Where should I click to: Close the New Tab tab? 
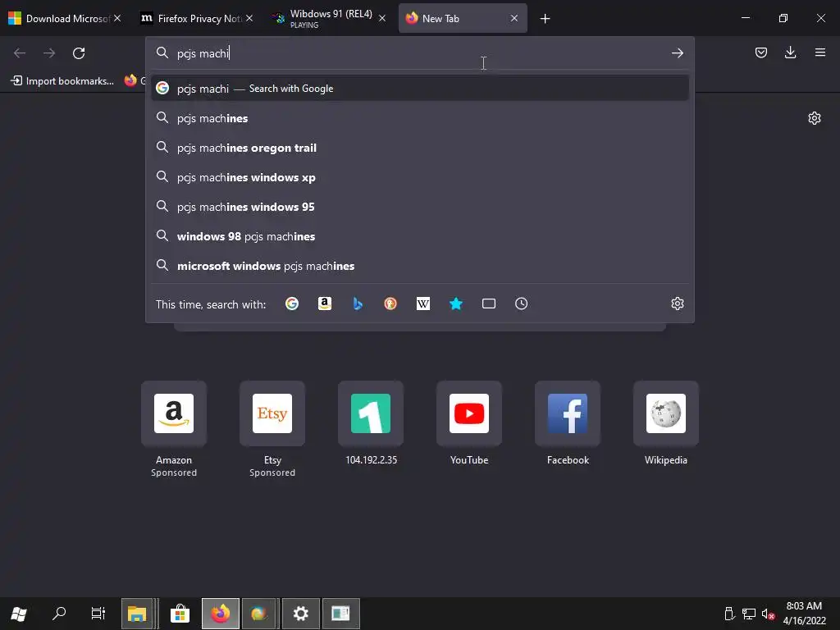coord(514,18)
